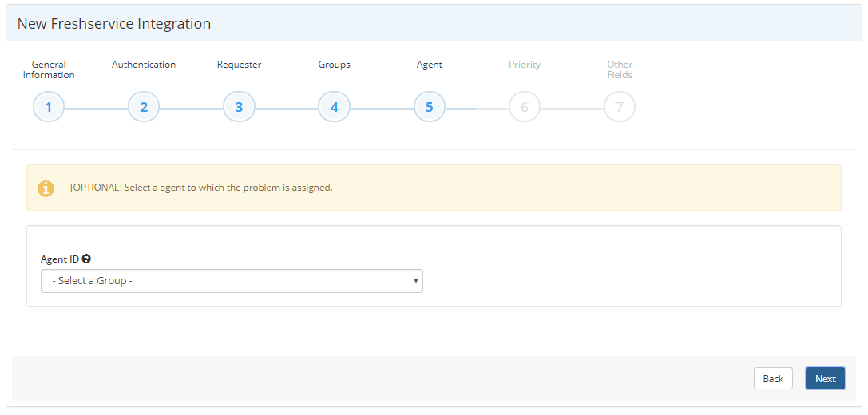This screenshot has width=868, height=415.
Task: Click the Agent step label
Action: [429, 65]
